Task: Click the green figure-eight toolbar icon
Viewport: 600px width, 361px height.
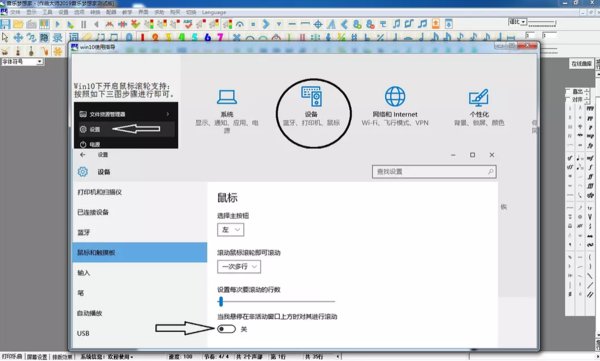Action: [x=357, y=25]
